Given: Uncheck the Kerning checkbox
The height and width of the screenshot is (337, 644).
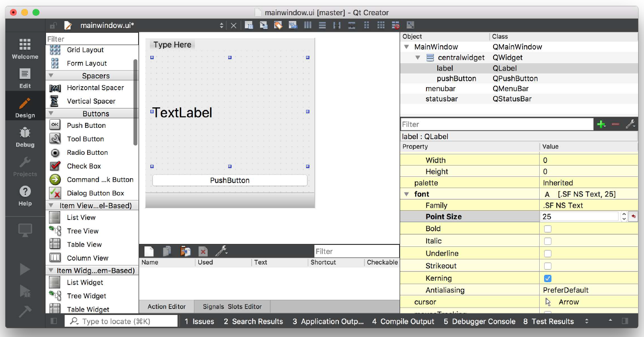Looking at the screenshot, I should 548,278.
